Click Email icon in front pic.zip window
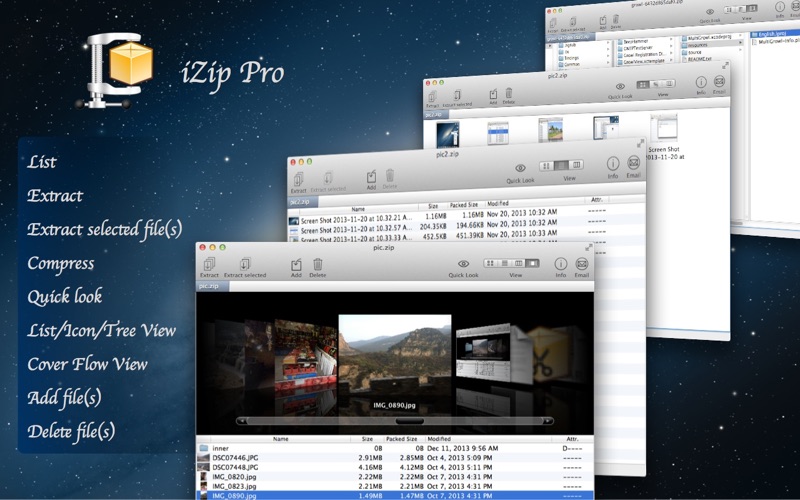 pyautogui.click(x=582, y=264)
